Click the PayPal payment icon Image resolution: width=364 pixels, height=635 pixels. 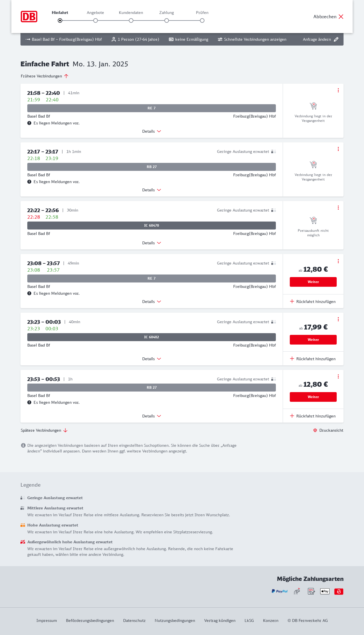[x=280, y=591]
